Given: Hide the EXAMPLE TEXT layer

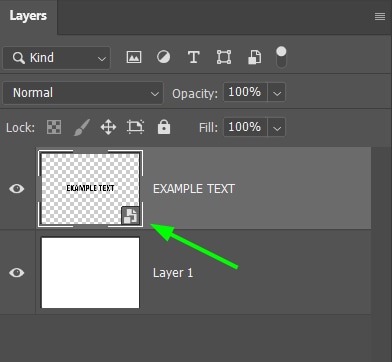Looking at the screenshot, I should coord(17,189).
